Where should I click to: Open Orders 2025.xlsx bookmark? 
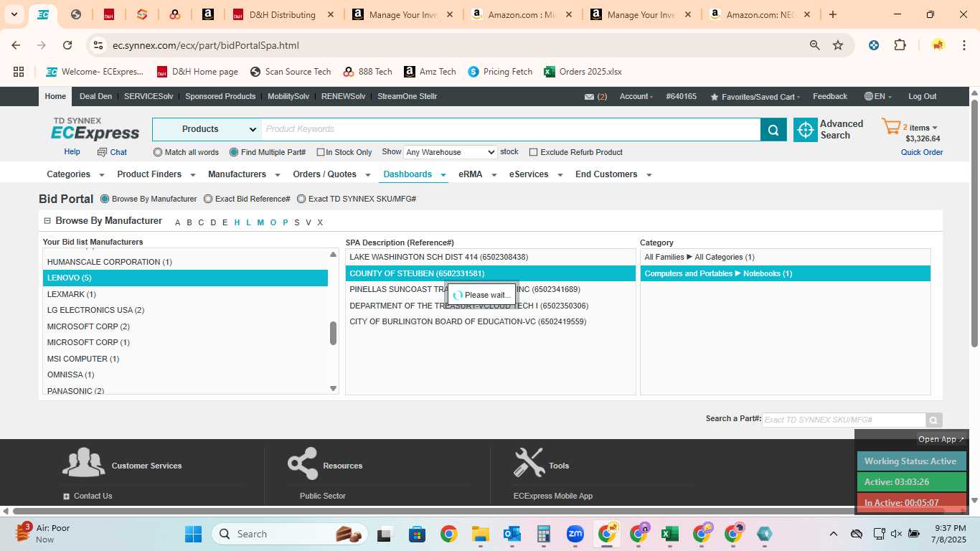[x=583, y=72]
